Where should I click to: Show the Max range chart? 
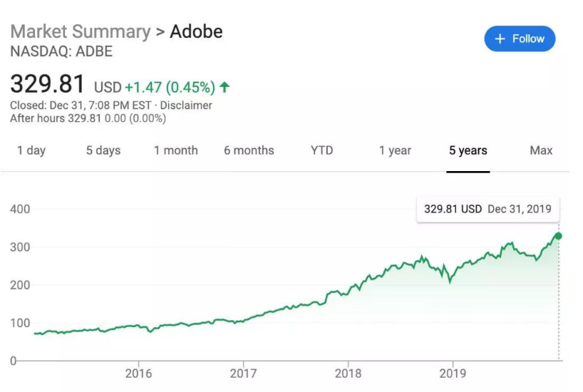coord(541,150)
